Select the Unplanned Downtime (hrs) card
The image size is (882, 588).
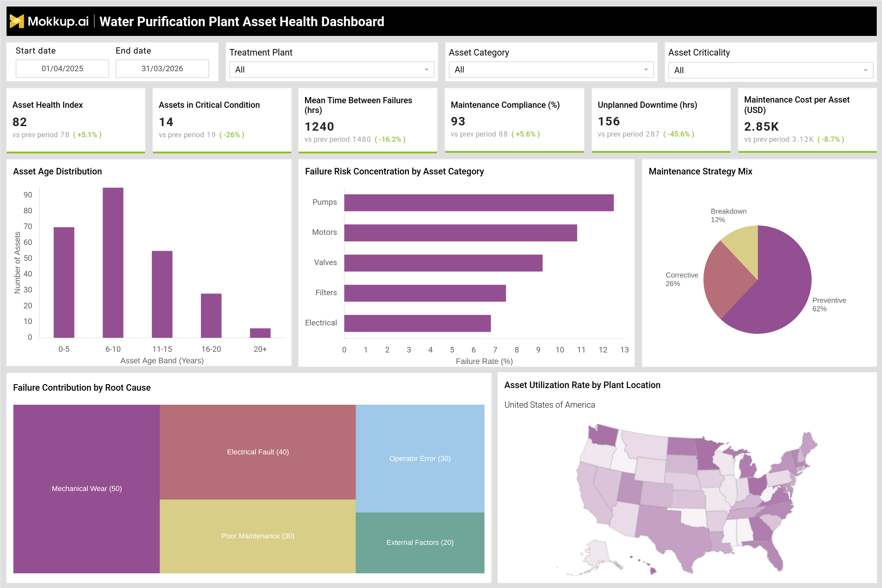pos(661,121)
